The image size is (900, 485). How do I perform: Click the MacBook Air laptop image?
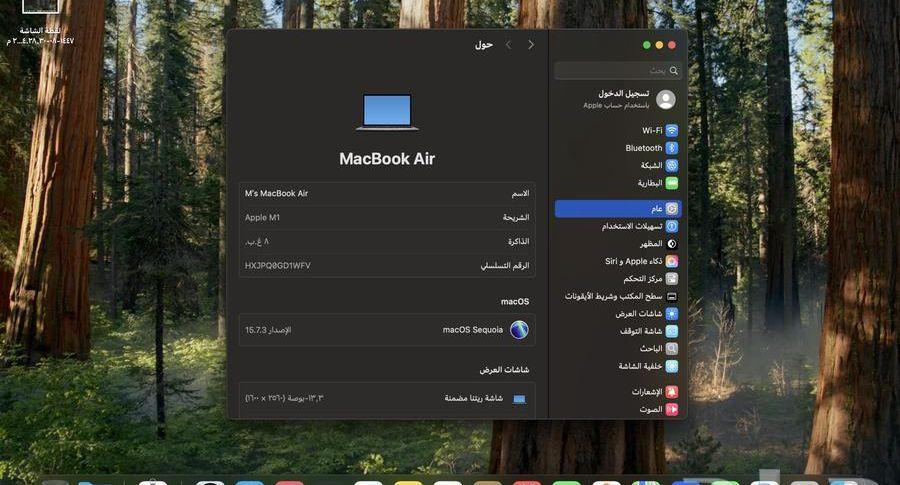click(387, 112)
